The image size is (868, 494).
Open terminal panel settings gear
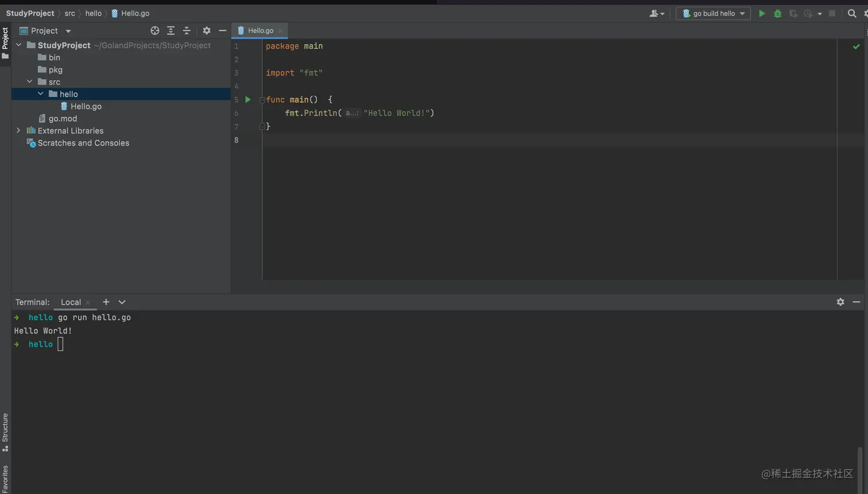point(840,302)
